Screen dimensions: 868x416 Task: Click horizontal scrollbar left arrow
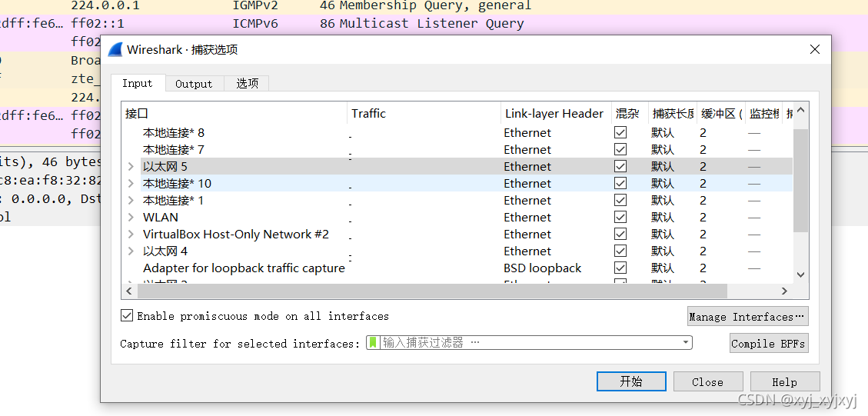(128, 291)
